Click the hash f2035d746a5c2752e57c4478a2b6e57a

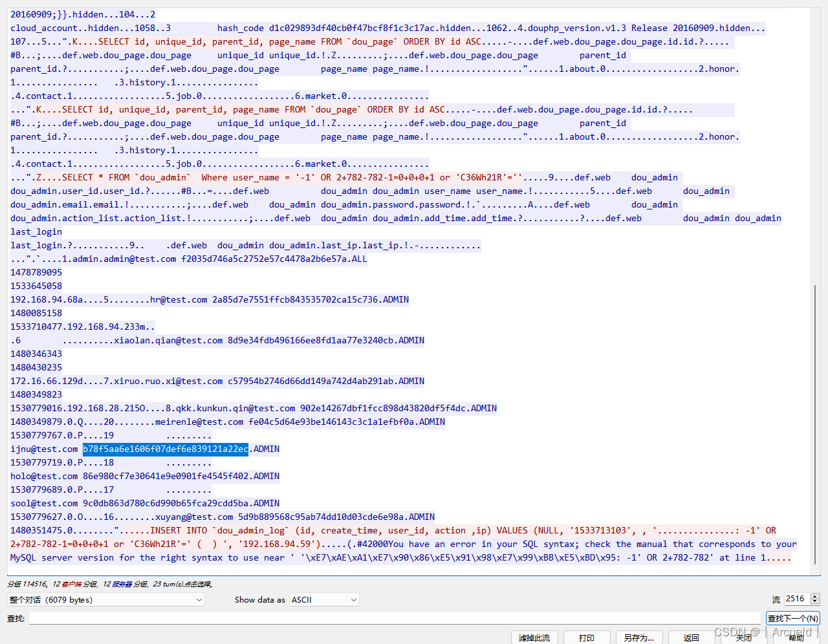click(264, 259)
